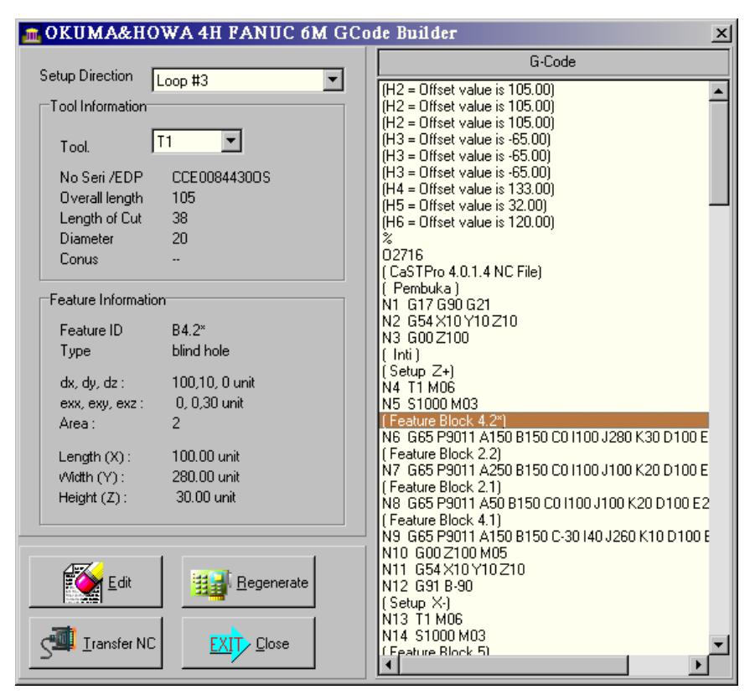Select line 'N8 G65 P9011 A50 B150'

tap(544, 503)
